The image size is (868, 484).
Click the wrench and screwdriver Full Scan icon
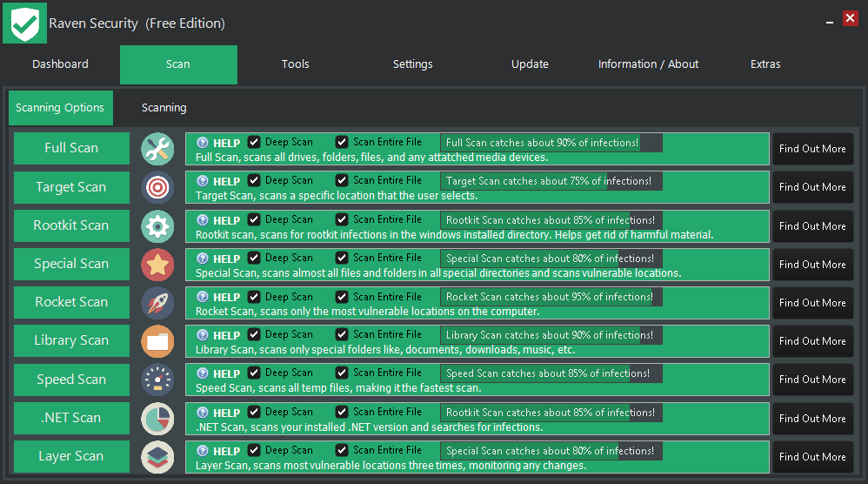pos(157,149)
